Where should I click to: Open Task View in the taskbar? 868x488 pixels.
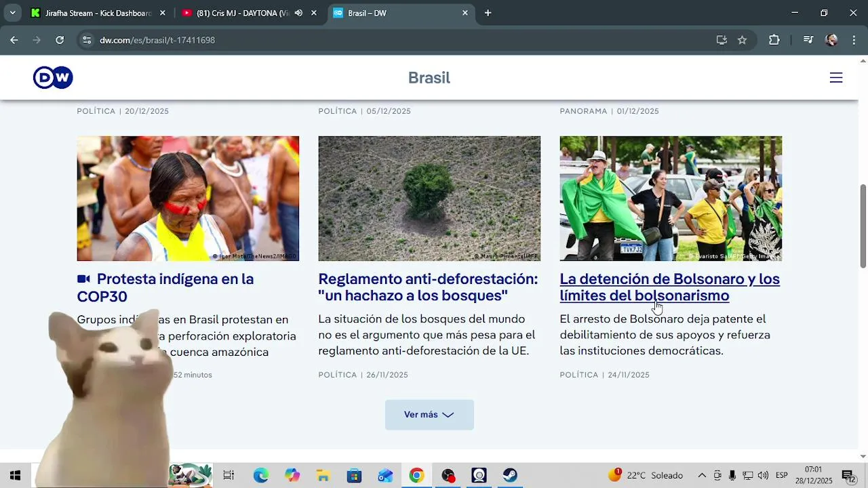tap(229, 475)
